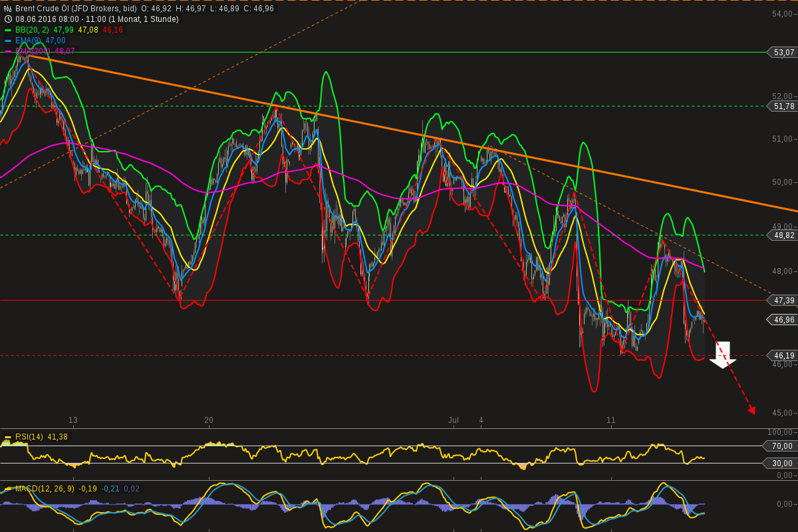Click the white down arrow drawn on the chart
Screen dimensions: 798x532
(722, 354)
